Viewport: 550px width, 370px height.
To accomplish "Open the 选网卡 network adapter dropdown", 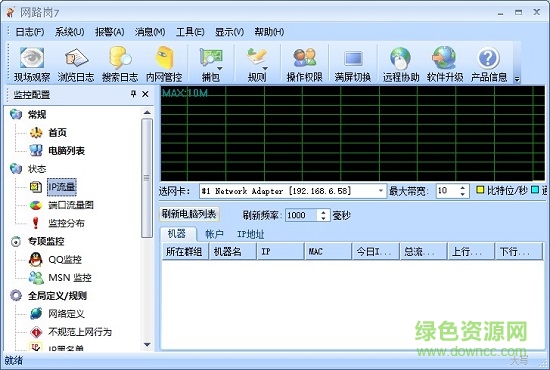I will 381,191.
